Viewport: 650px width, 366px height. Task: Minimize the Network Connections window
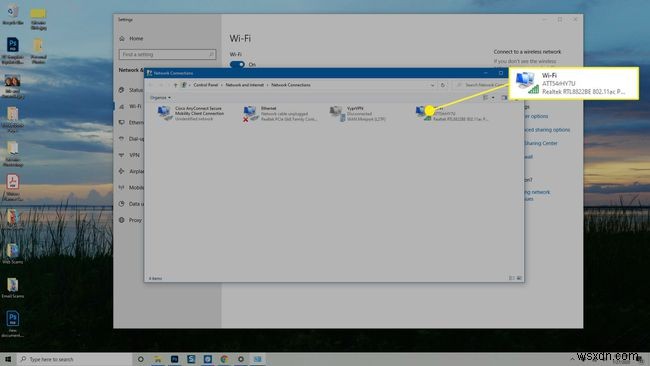[486, 73]
